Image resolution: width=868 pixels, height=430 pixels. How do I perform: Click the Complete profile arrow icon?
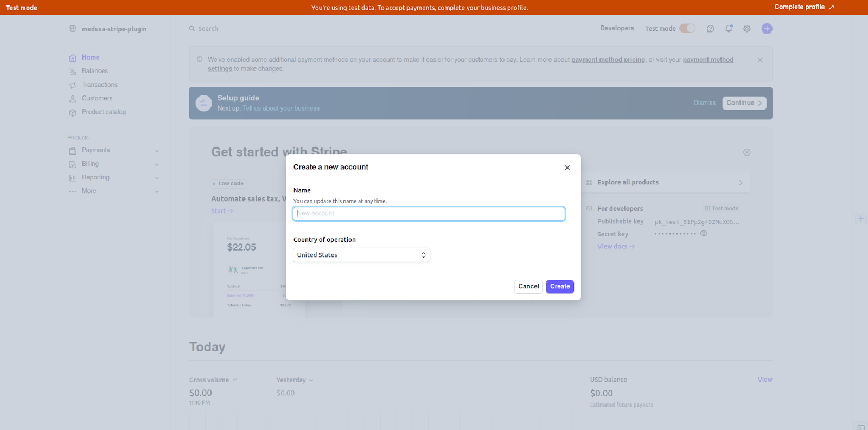pos(831,7)
